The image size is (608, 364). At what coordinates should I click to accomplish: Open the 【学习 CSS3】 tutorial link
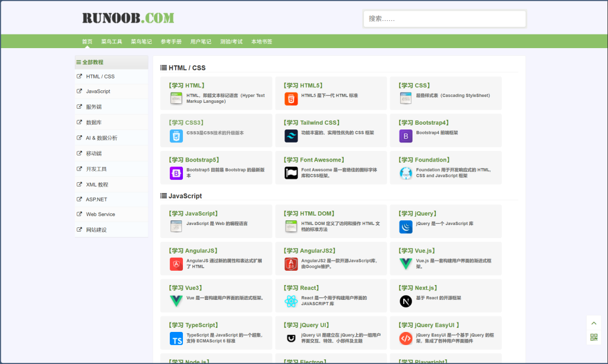pos(186,123)
